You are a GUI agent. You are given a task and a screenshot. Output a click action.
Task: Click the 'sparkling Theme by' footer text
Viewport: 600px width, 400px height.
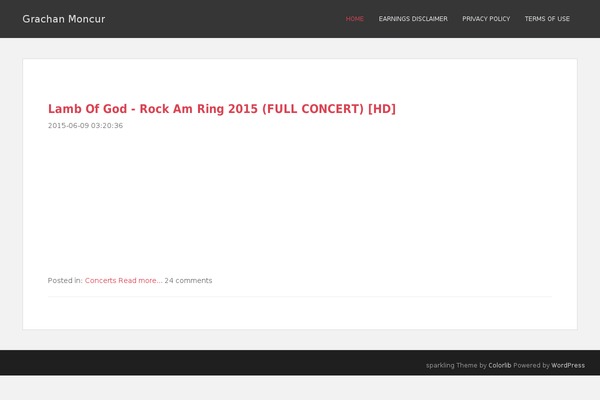click(456, 365)
